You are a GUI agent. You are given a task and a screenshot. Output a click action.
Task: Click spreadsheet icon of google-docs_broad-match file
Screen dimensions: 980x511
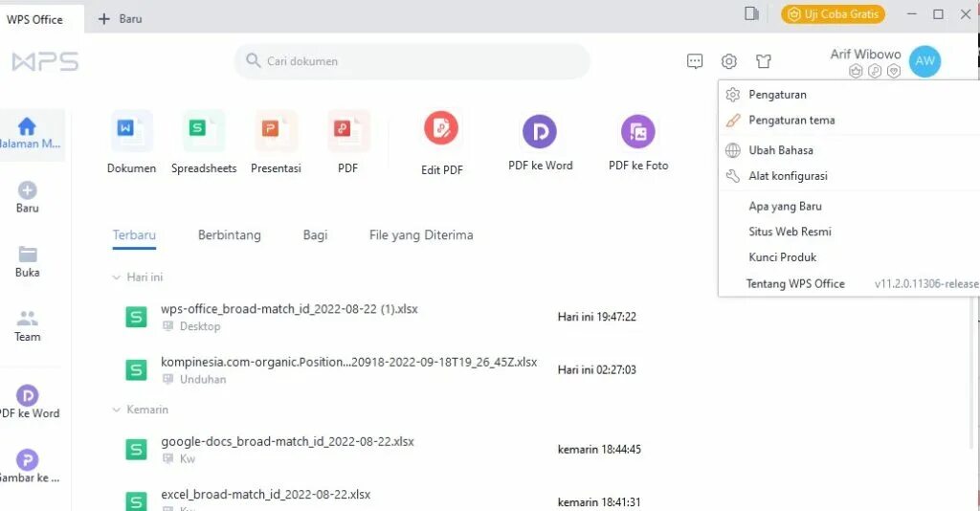136,449
